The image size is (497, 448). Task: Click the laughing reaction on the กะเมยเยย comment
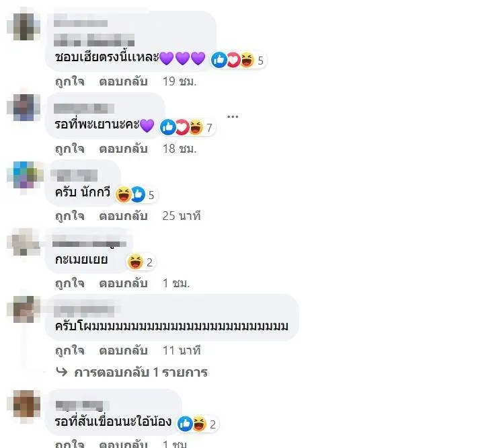coord(135,262)
